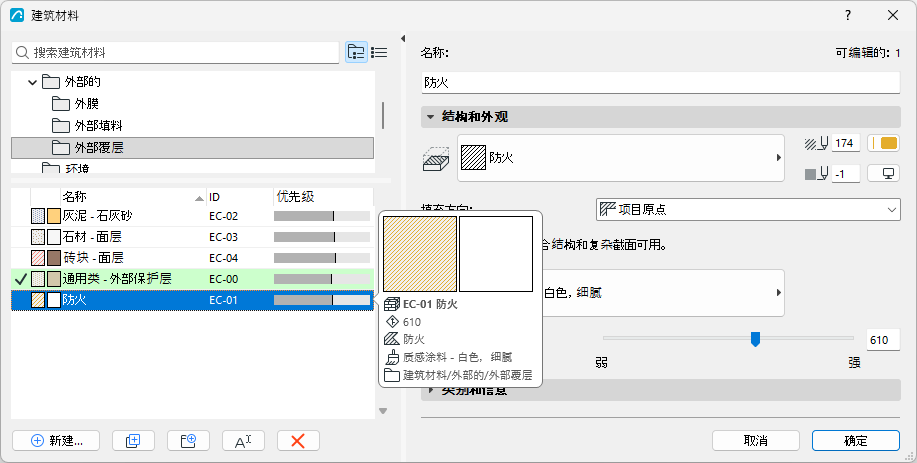
Task: Click the priority slider handle
Action: [755, 339]
